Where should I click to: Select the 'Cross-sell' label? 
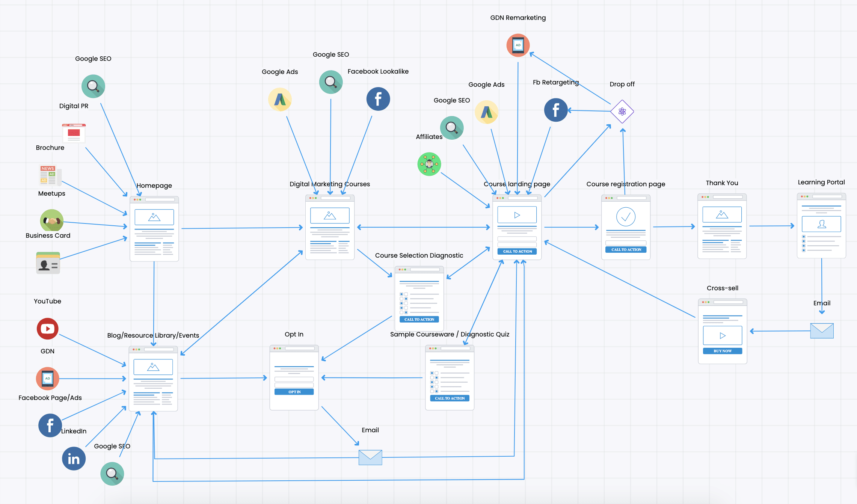[723, 288]
